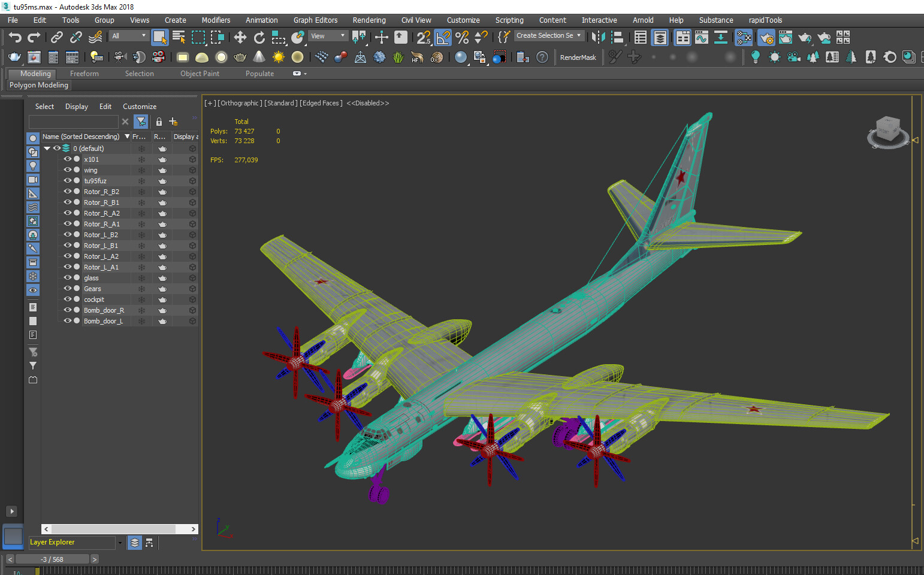The width and height of the screenshot is (924, 575).
Task: Click the Edged Faces viewport label
Action: [321, 103]
